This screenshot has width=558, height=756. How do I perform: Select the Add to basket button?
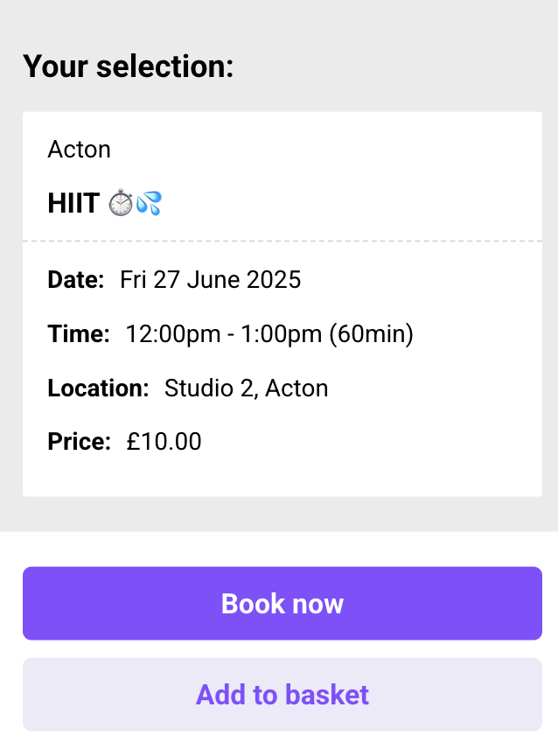click(x=282, y=694)
